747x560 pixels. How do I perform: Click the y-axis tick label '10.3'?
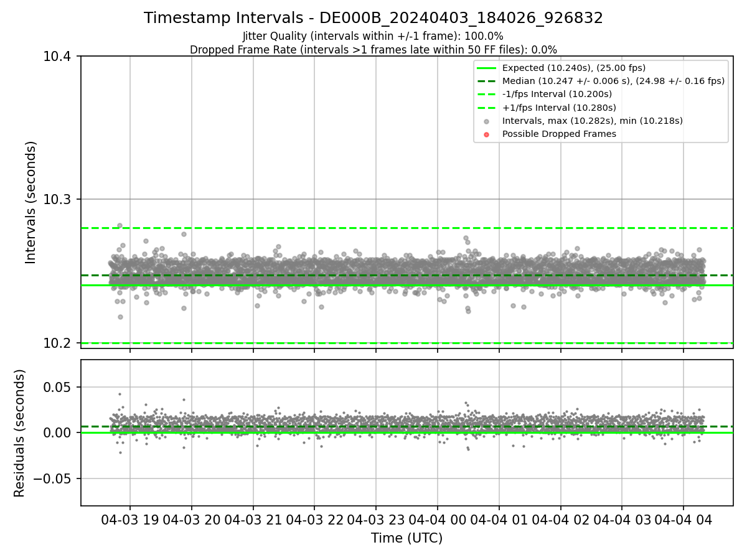tap(58, 200)
